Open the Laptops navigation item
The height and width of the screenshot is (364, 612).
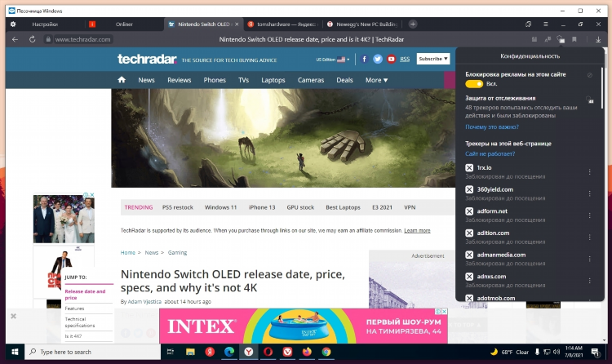[273, 80]
